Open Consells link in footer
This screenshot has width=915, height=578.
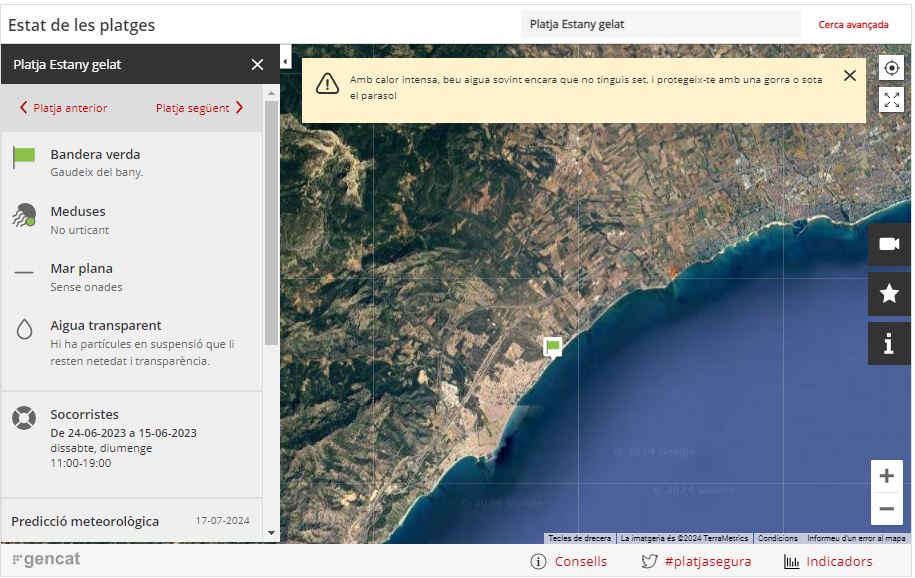tap(581, 562)
